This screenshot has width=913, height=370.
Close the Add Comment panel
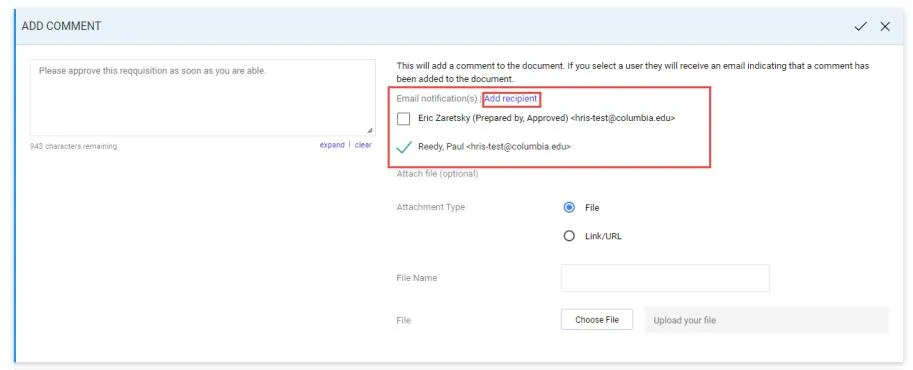pyautogui.click(x=885, y=26)
